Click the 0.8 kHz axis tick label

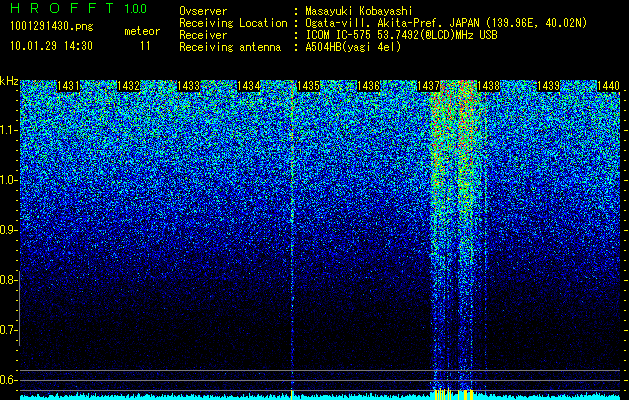coord(8,280)
